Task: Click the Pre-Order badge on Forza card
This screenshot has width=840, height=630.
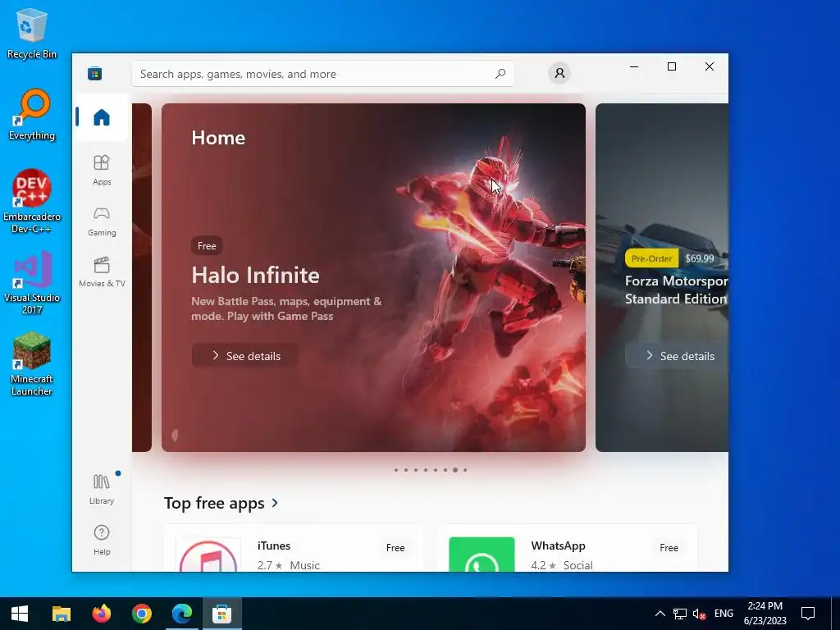Action: pyautogui.click(x=651, y=258)
